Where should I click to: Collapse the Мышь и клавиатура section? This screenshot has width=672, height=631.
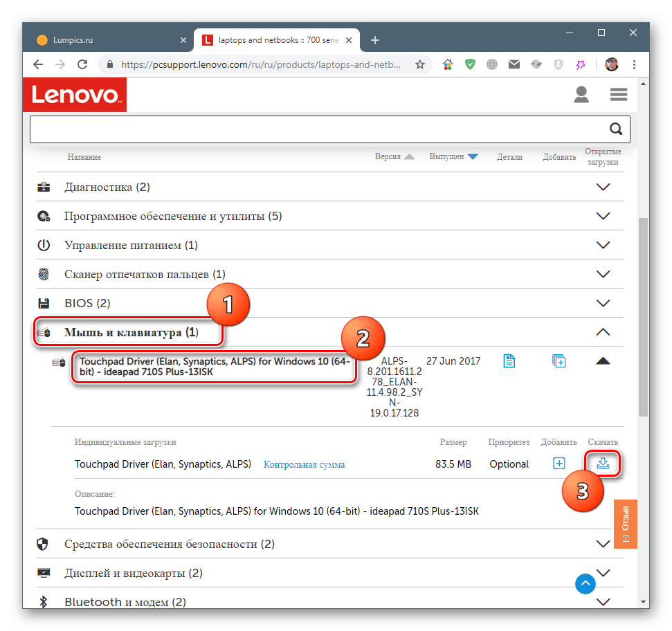pyautogui.click(x=603, y=332)
